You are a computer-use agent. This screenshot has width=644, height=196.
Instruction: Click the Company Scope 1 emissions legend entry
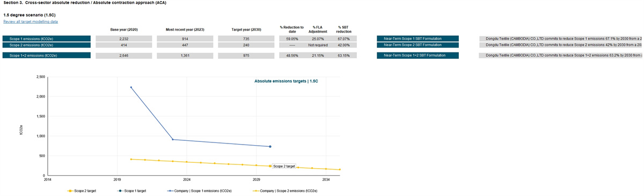[x=195, y=191]
